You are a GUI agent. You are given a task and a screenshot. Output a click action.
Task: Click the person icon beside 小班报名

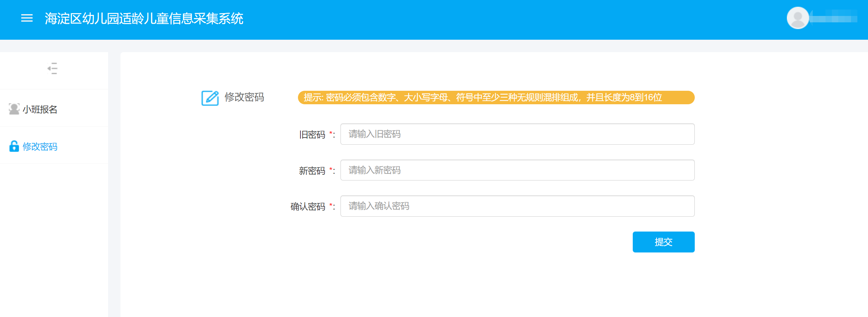pyautogui.click(x=14, y=109)
